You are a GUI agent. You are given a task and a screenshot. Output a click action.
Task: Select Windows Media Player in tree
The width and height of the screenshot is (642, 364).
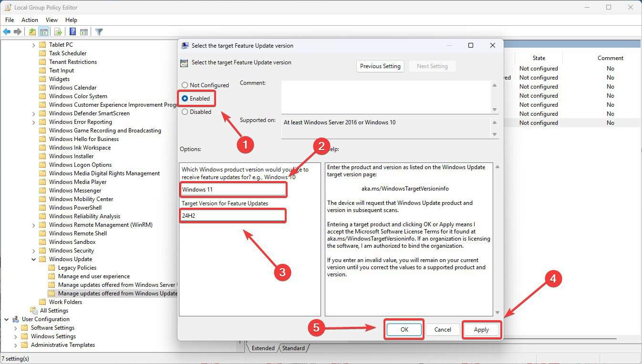tap(78, 182)
